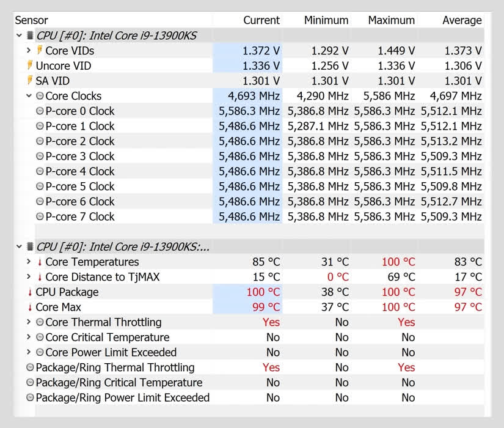Click the clock icon beside P-core 7 Clock
This screenshot has width=504, height=428.
click(40, 216)
